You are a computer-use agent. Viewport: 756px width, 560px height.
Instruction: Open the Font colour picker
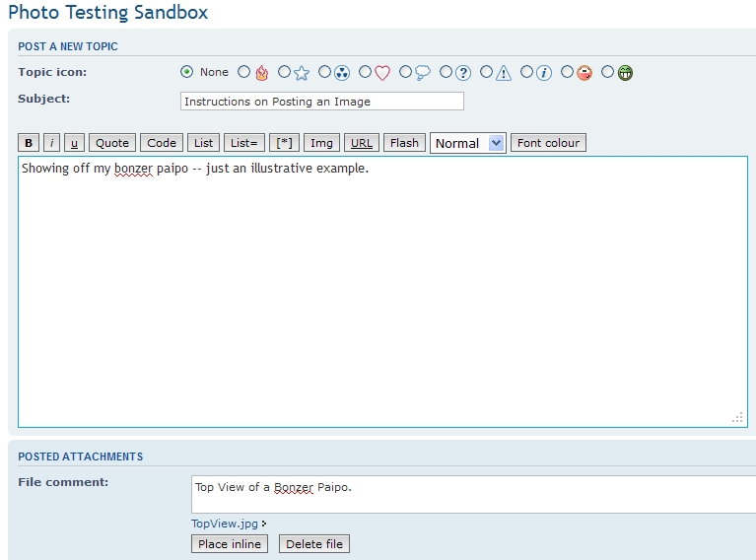coord(548,143)
